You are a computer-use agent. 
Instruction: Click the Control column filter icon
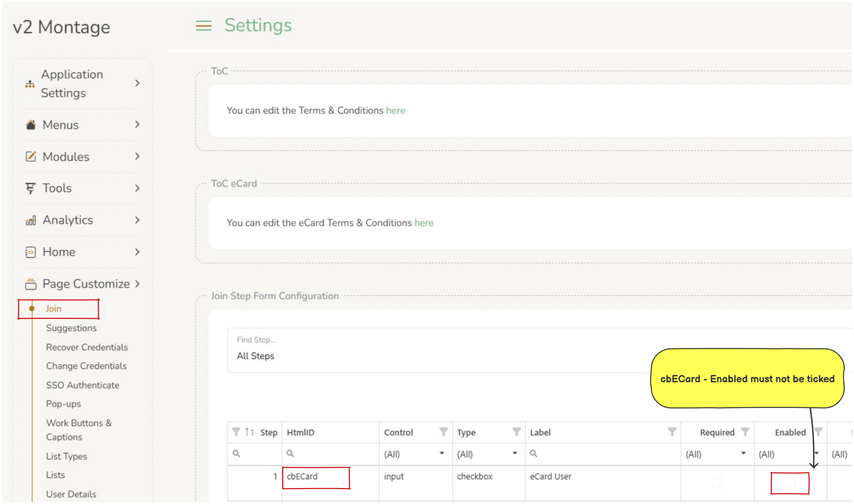click(443, 432)
